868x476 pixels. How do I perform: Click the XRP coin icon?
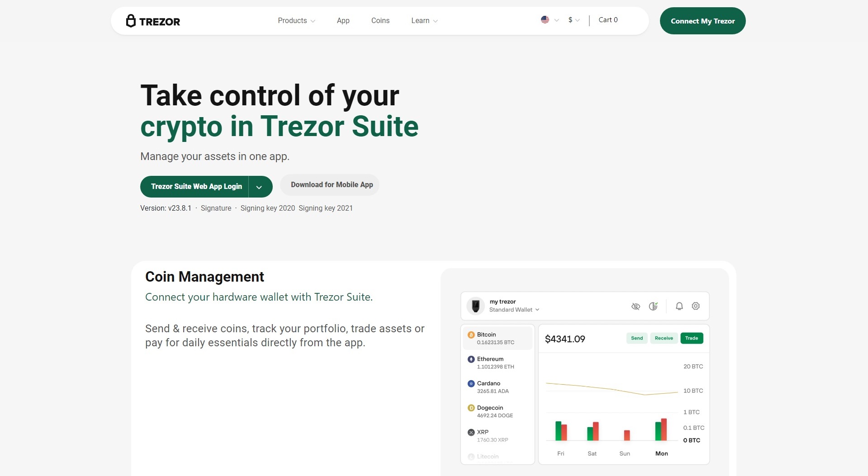tap(471, 433)
